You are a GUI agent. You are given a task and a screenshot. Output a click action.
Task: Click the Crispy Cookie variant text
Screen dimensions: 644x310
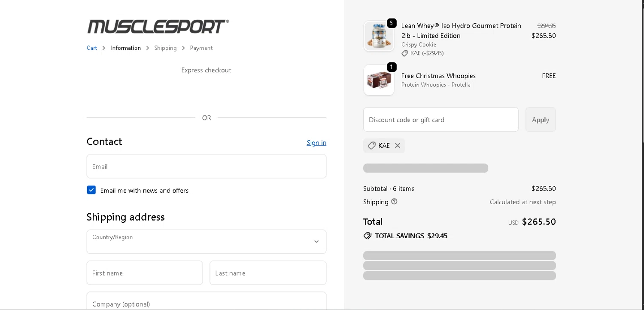[419, 45]
